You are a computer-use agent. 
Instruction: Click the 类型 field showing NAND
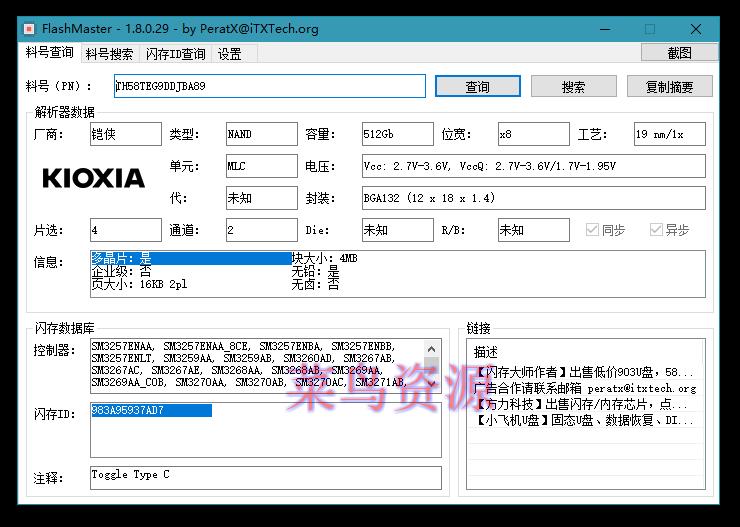261,134
